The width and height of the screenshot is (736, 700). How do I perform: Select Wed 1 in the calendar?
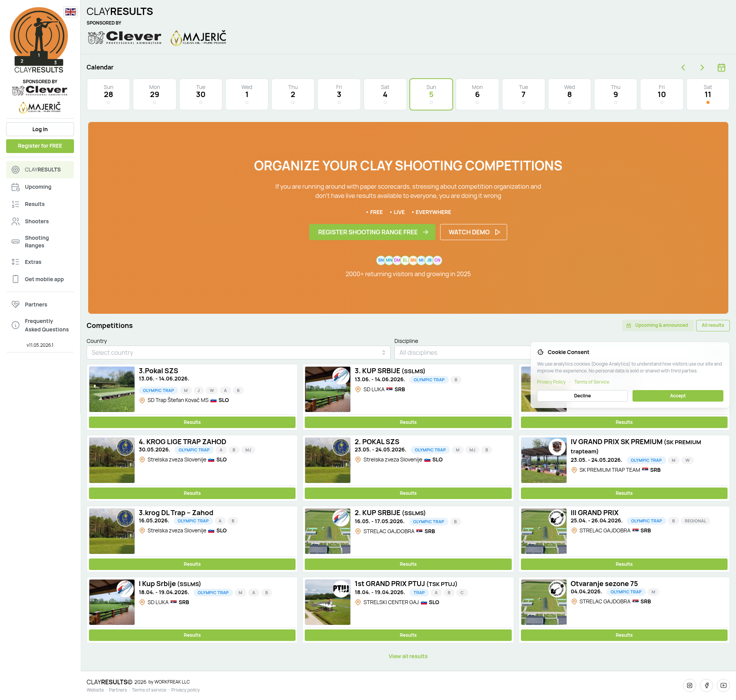tap(246, 95)
